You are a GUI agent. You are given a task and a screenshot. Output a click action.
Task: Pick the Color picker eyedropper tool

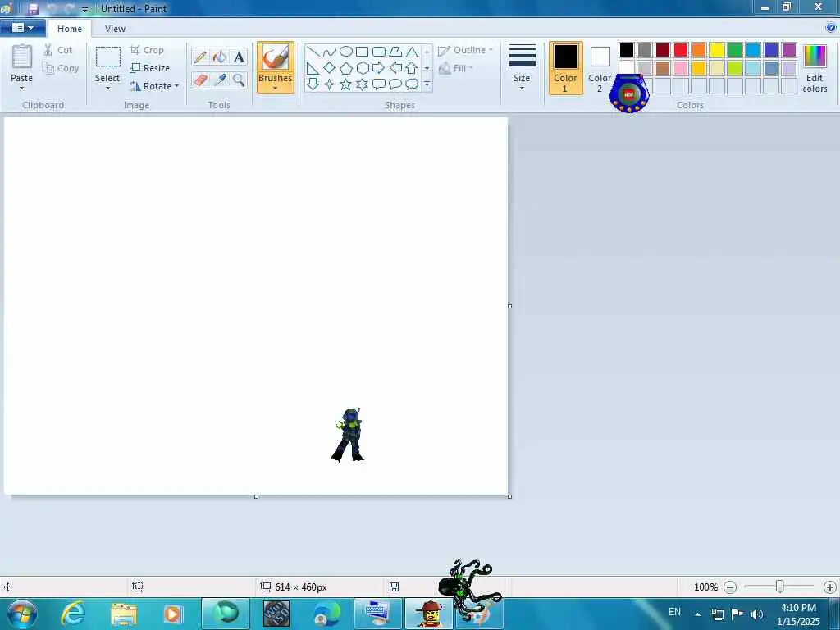click(220, 80)
